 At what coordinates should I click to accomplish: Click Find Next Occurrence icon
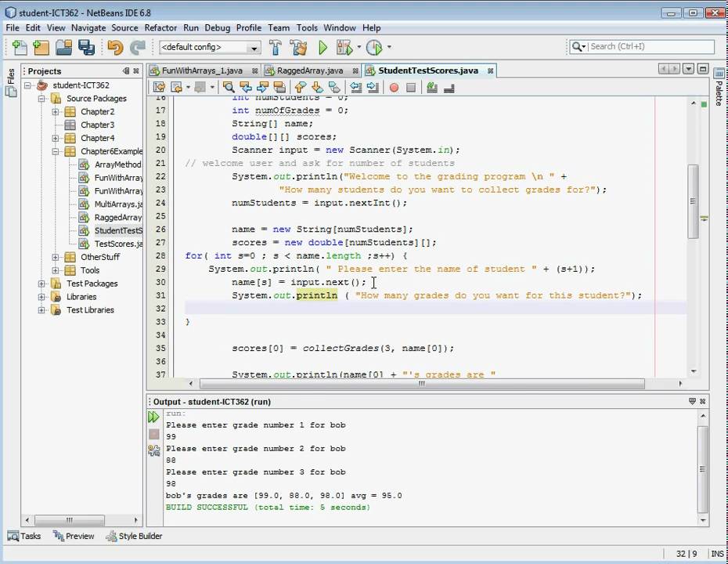click(262, 87)
